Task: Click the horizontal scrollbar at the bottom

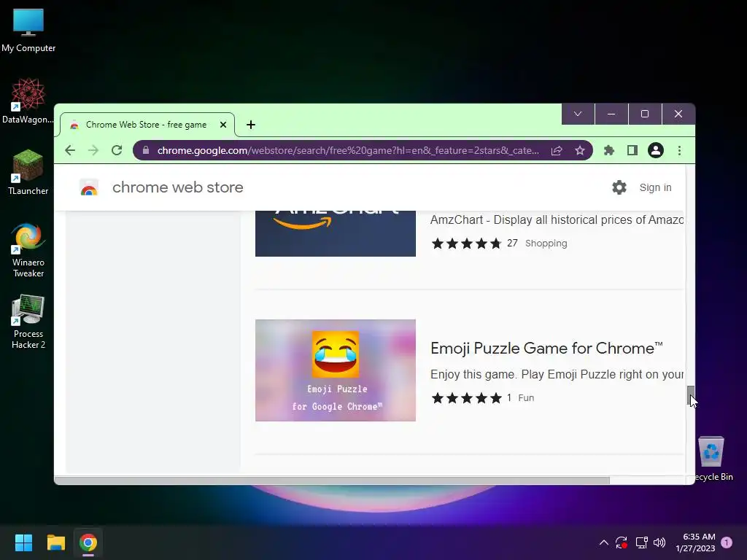Action: click(x=332, y=480)
